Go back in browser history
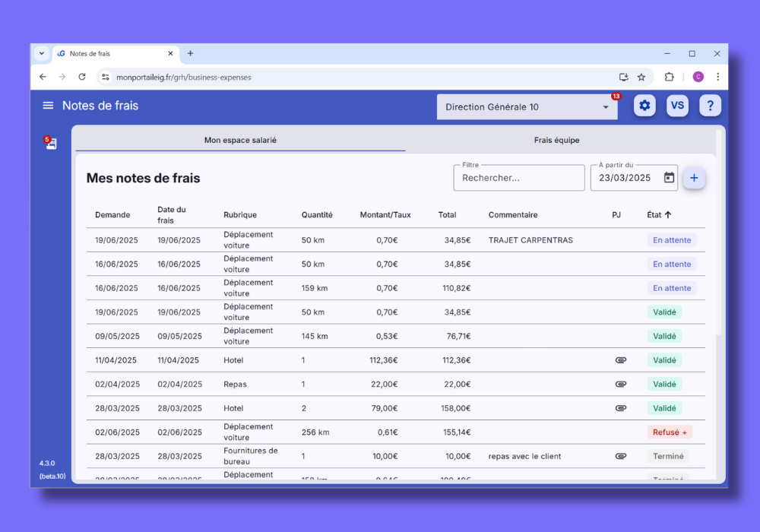The height and width of the screenshot is (532, 760). pos(43,77)
